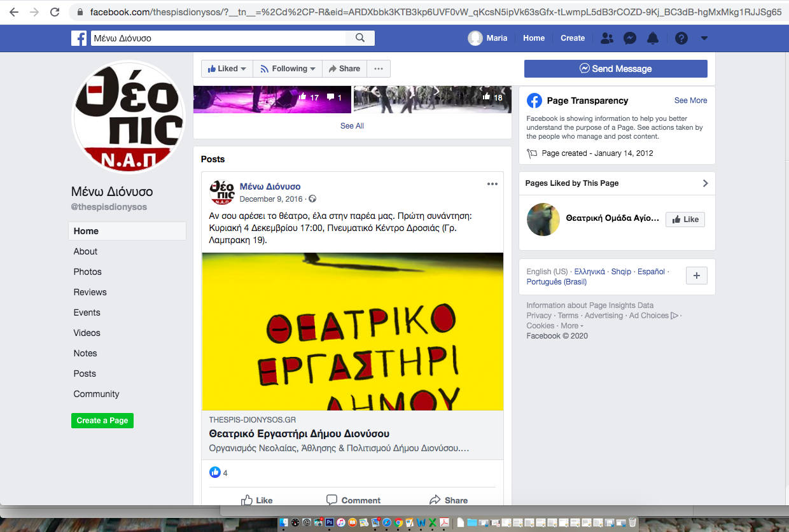The width and height of the screenshot is (789, 532).
Task: Add a language with the plus button
Action: tap(697, 276)
